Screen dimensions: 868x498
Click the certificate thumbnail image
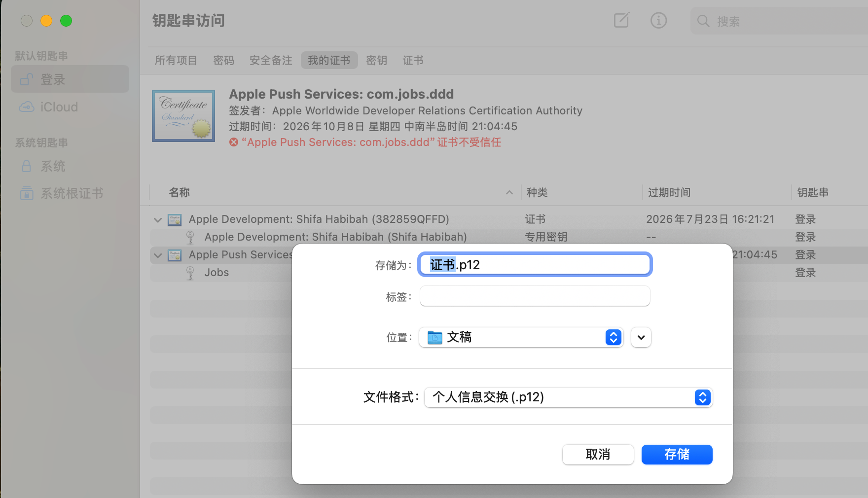click(183, 116)
